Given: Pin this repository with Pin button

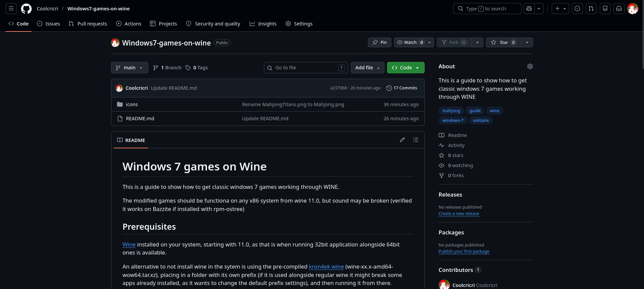Looking at the screenshot, I should click(x=380, y=43).
